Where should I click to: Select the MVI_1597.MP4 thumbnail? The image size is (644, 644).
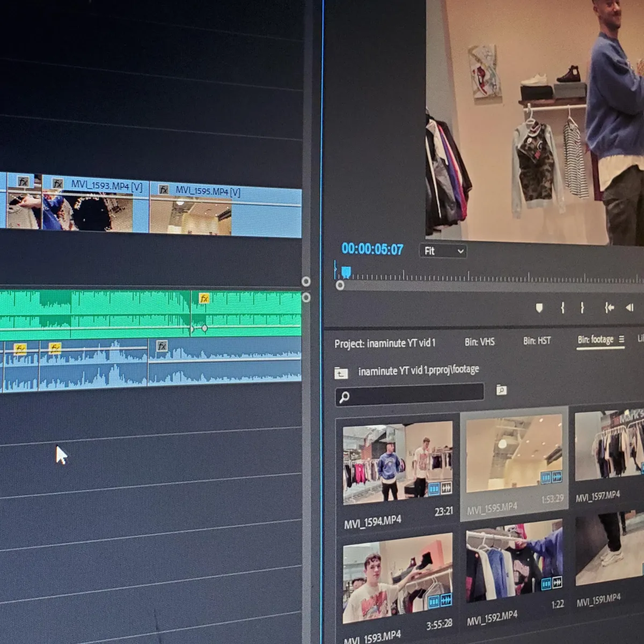[x=610, y=447]
